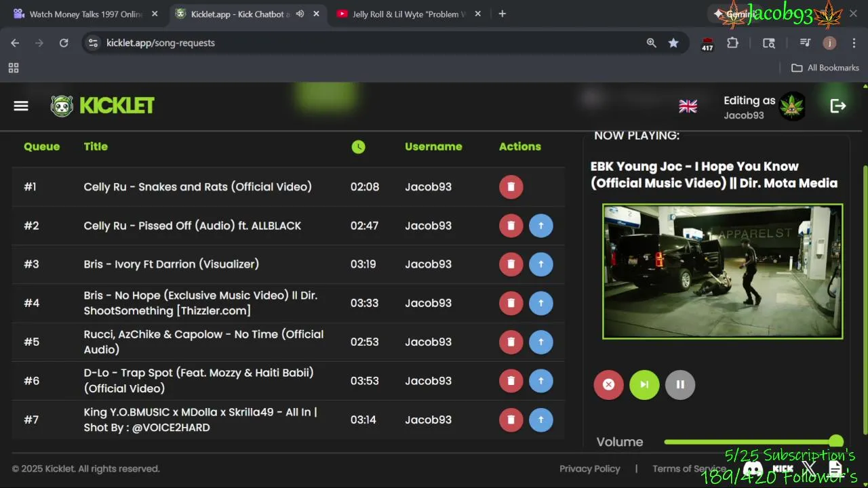Switch to the Jelly Roll & Lil Wyte tab

tap(408, 14)
